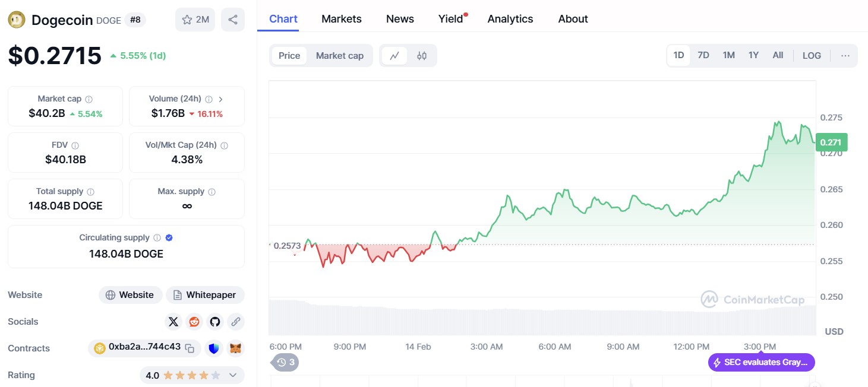
Task: Open the Reddit community link
Action: pos(194,321)
